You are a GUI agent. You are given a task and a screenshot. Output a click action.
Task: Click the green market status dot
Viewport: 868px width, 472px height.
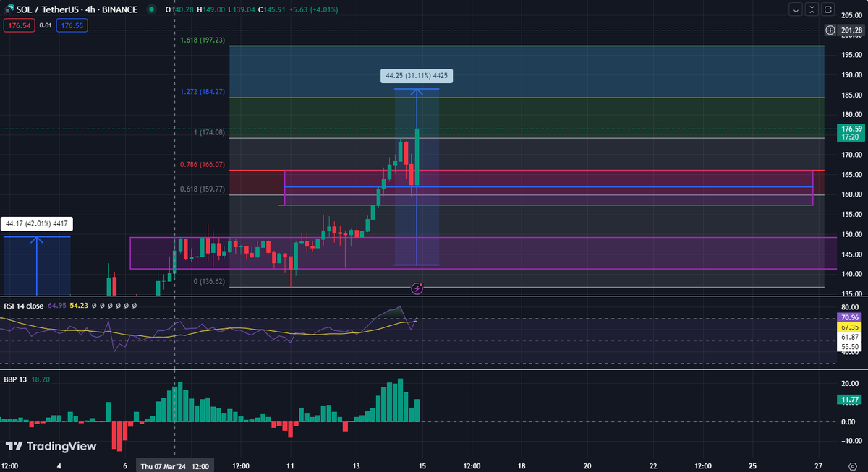(150, 9)
